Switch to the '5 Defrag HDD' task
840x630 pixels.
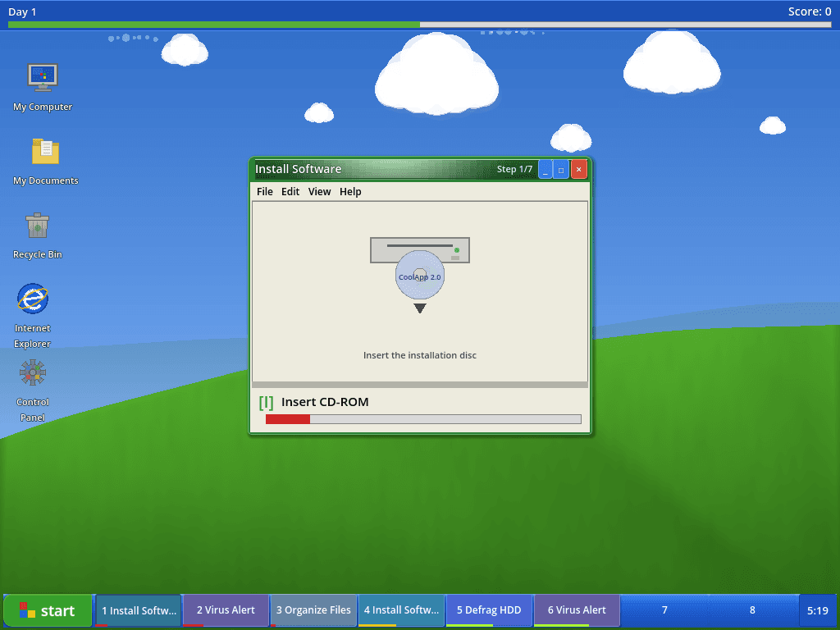[x=489, y=610]
